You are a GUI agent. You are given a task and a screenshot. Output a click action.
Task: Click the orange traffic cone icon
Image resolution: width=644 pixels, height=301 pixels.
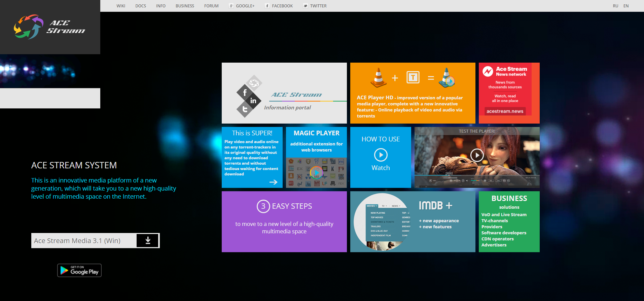tap(379, 78)
